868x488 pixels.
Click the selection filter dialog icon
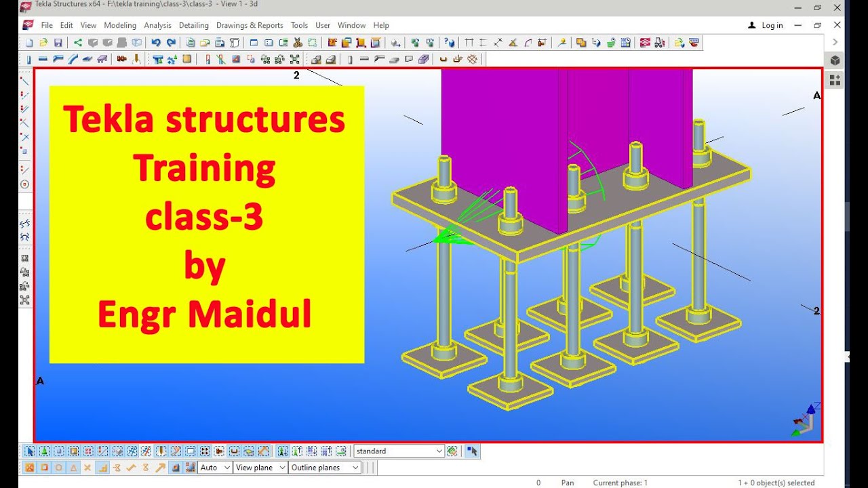coord(452,451)
